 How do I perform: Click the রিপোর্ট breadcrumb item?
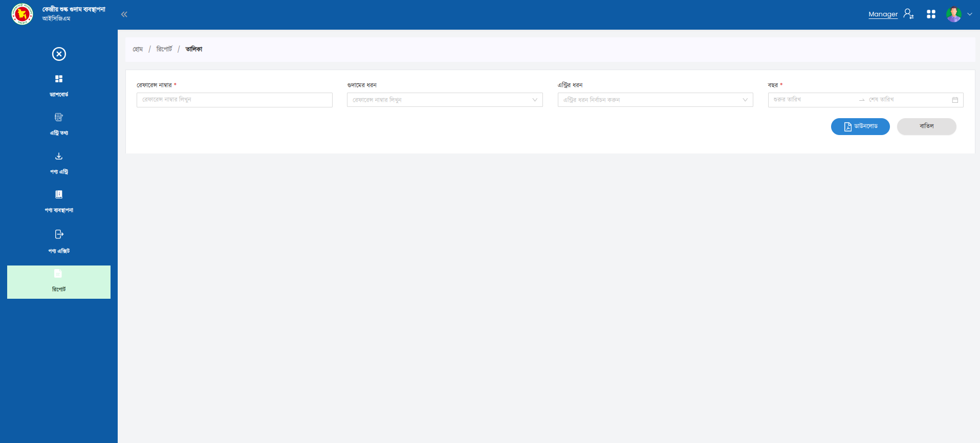pos(164,49)
